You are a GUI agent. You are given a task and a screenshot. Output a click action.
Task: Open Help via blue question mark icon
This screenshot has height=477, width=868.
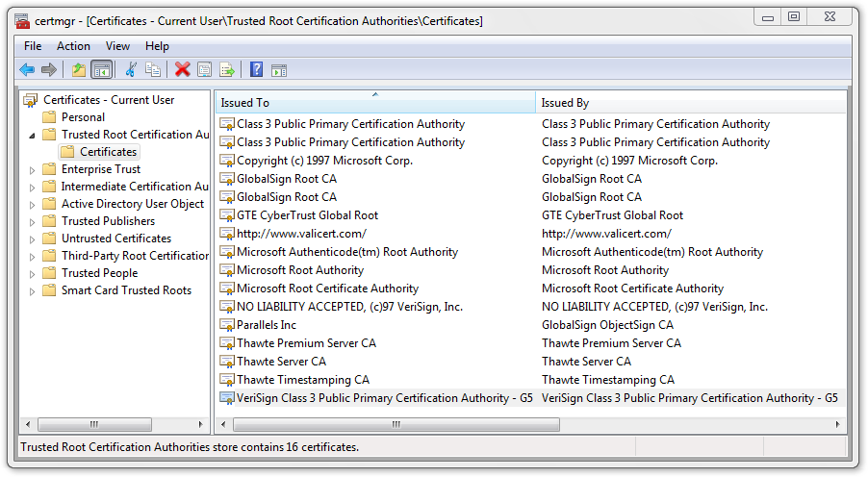256,70
